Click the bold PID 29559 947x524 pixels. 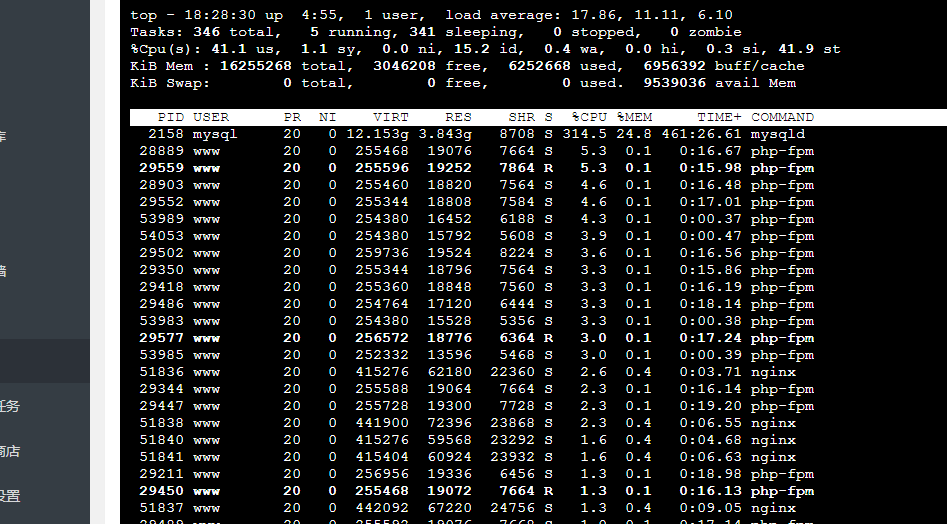pyautogui.click(x=162, y=168)
